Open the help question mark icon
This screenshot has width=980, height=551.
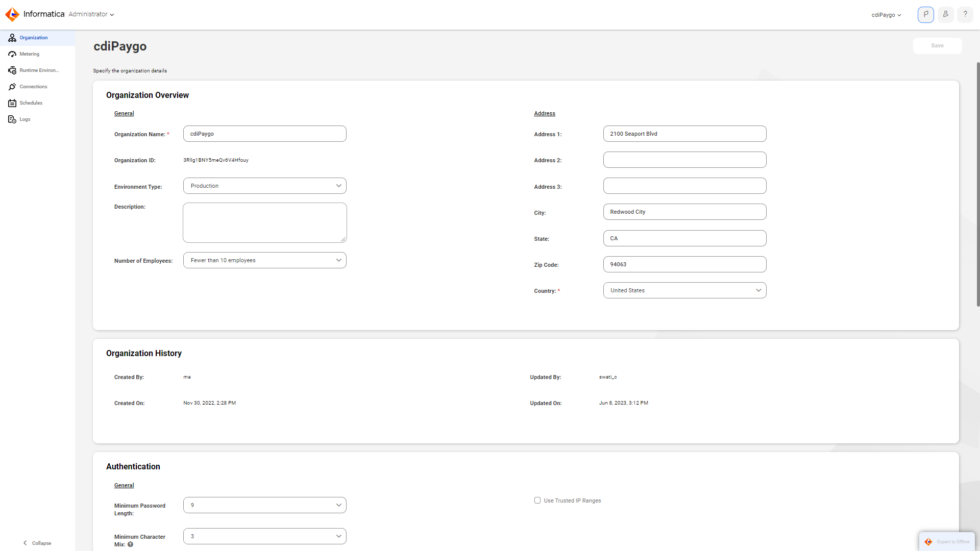(x=965, y=15)
